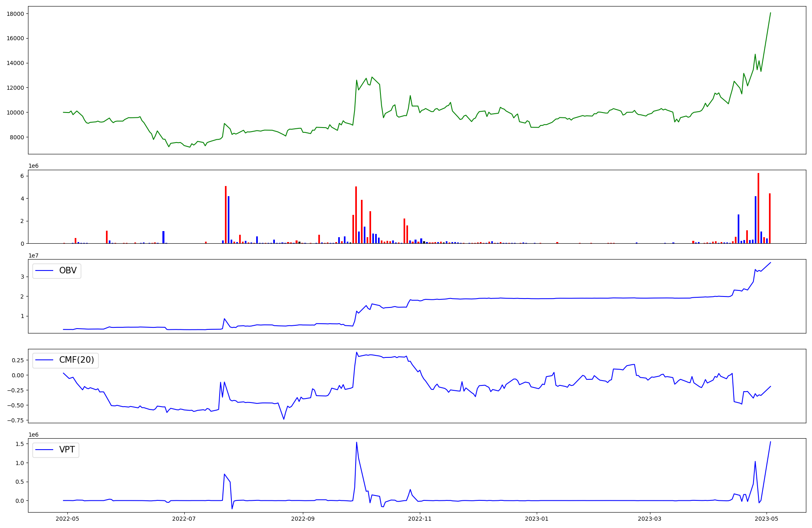This screenshot has height=528, width=812.
Task: Select the 2022-07 date tick label
Action: [184, 519]
